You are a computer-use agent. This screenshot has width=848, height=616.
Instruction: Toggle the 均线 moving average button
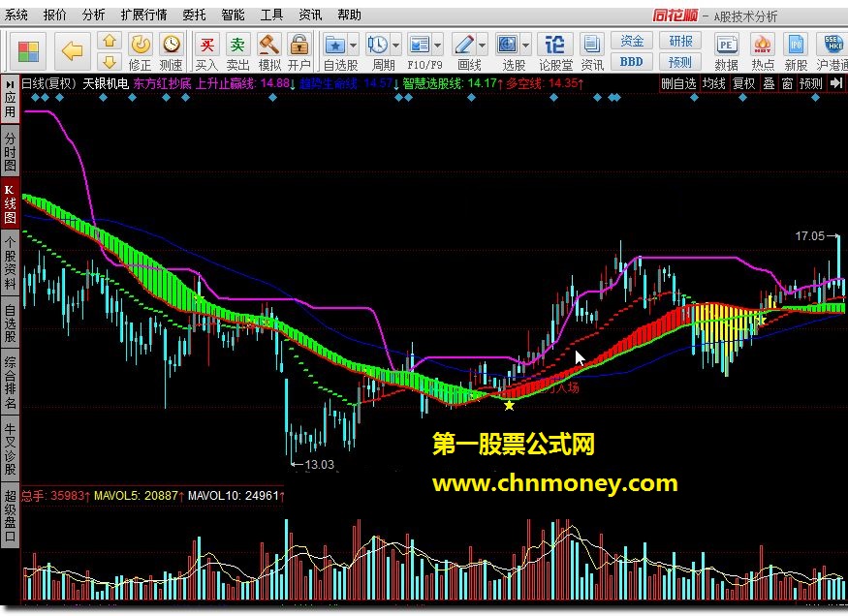(714, 83)
